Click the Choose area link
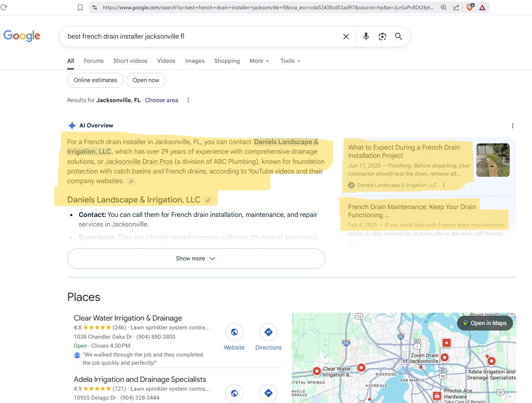This screenshot has height=403, width=532. pyautogui.click(x=161, y=100)
